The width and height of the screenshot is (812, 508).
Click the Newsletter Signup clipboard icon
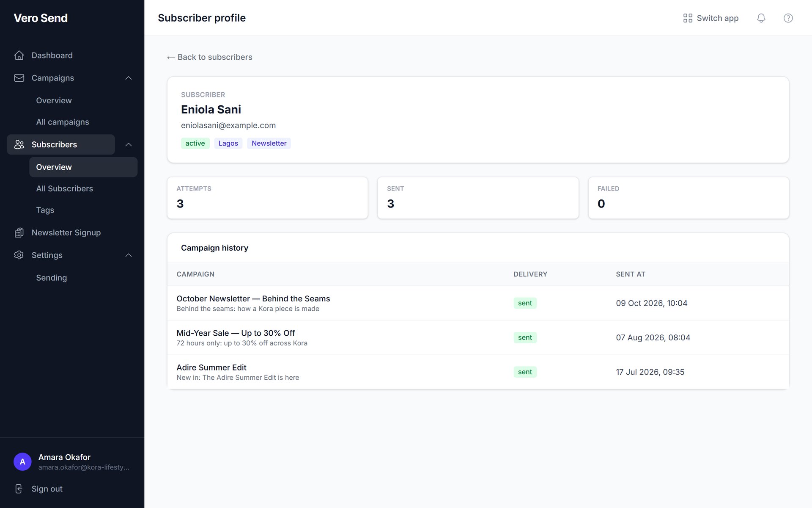tap(19, 232)
